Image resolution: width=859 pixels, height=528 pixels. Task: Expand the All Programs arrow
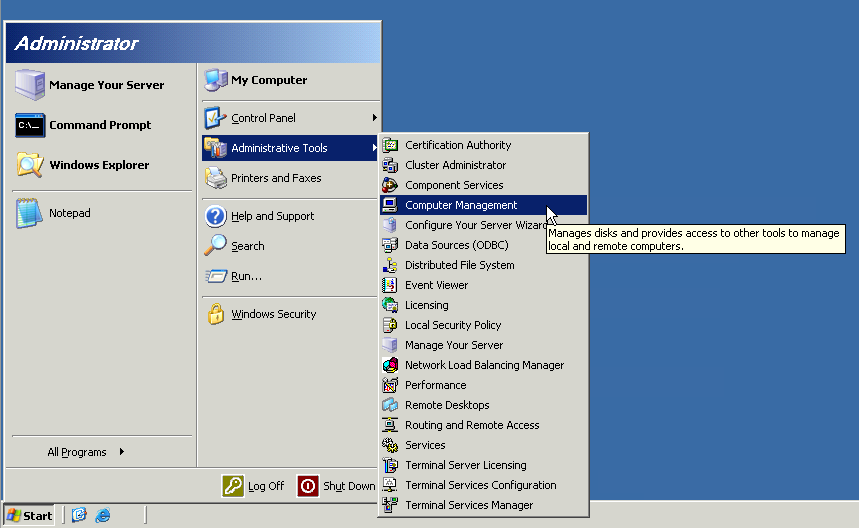[122, 452]
